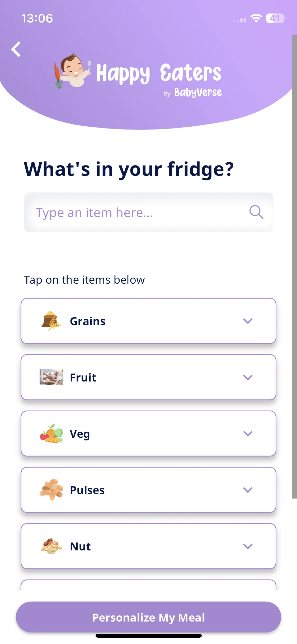Expand the Veg chevron
Screen dimensions: 297x644
(x=248, y=434)
